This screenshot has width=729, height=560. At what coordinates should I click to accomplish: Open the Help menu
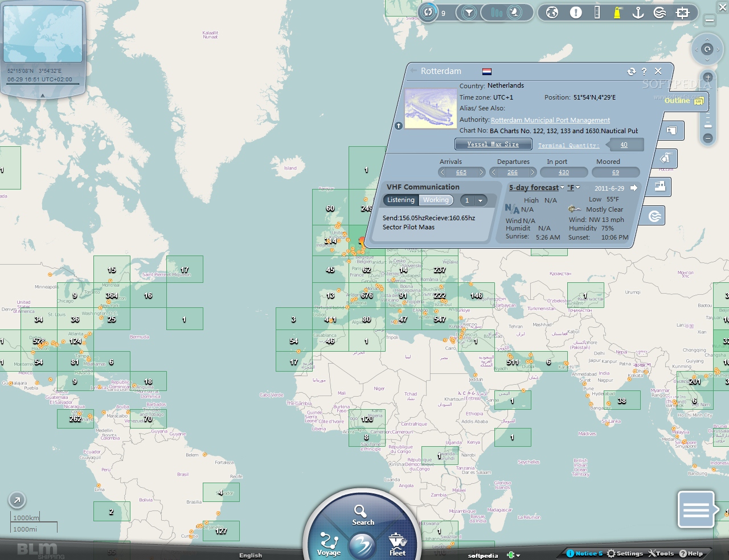[x=691, y=554]
